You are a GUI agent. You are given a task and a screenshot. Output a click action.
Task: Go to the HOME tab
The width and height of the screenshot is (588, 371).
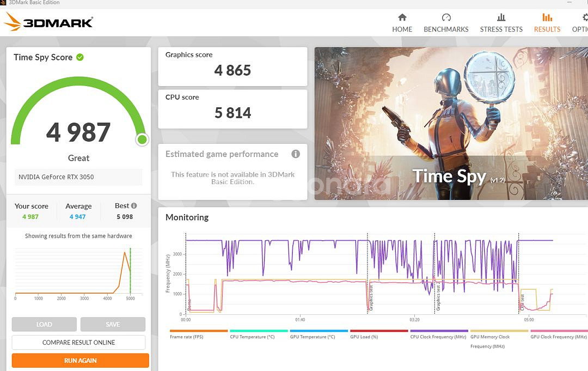click(x=402, y=29)
